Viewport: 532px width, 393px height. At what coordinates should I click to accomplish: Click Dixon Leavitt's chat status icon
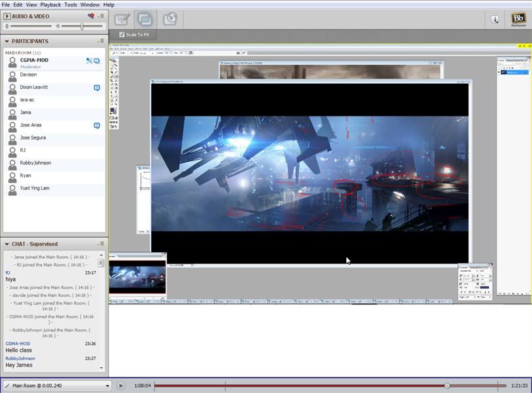tap(97, 88)
